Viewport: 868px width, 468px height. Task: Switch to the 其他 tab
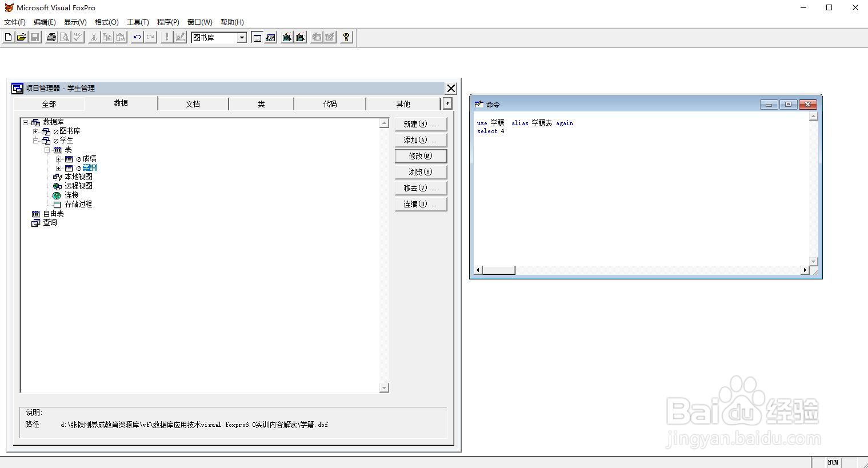point(403,104)
